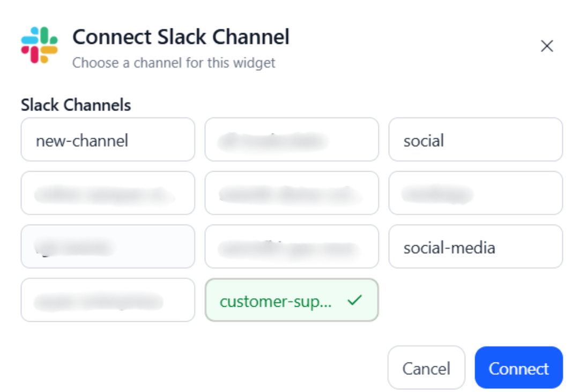Choose the social channel option
Image resolution: width=579 pixels, height=392 pixels.
point(475,140)
